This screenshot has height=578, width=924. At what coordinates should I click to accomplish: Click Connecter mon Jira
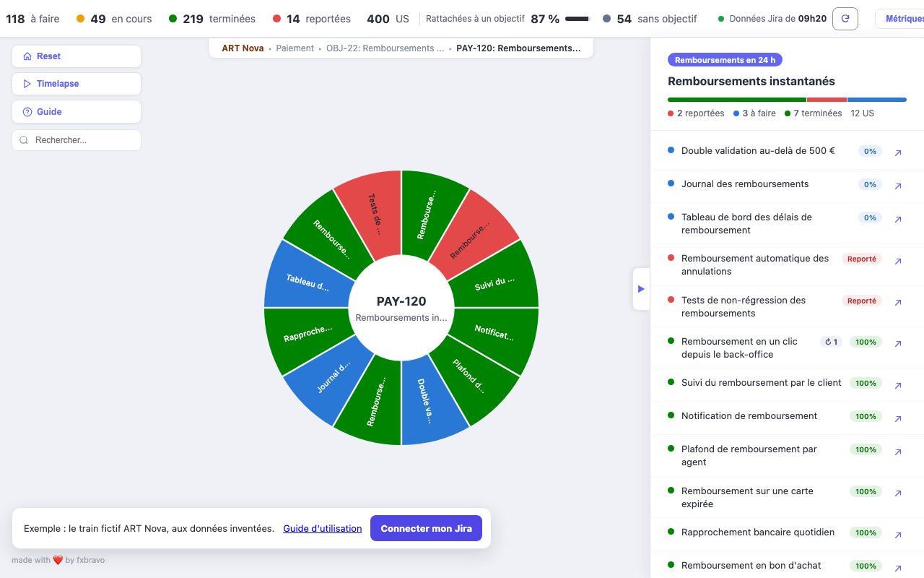pos(427,528)
